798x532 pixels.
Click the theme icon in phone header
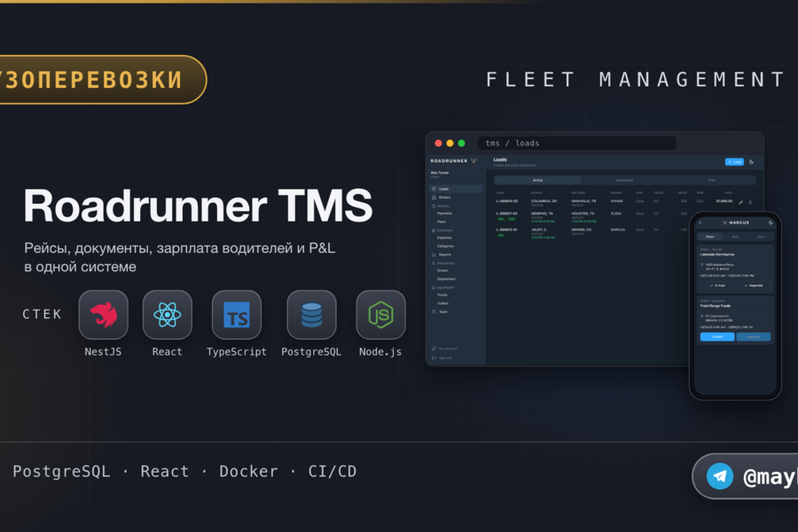[x=771, y=223]
